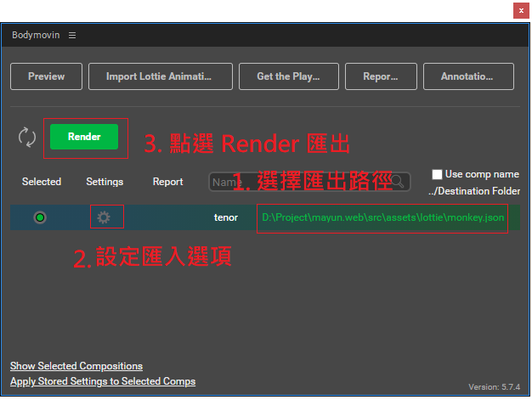Click Apply Stored Settings to Selected Comps
The image size is (532, 400).
coord(103,381)
